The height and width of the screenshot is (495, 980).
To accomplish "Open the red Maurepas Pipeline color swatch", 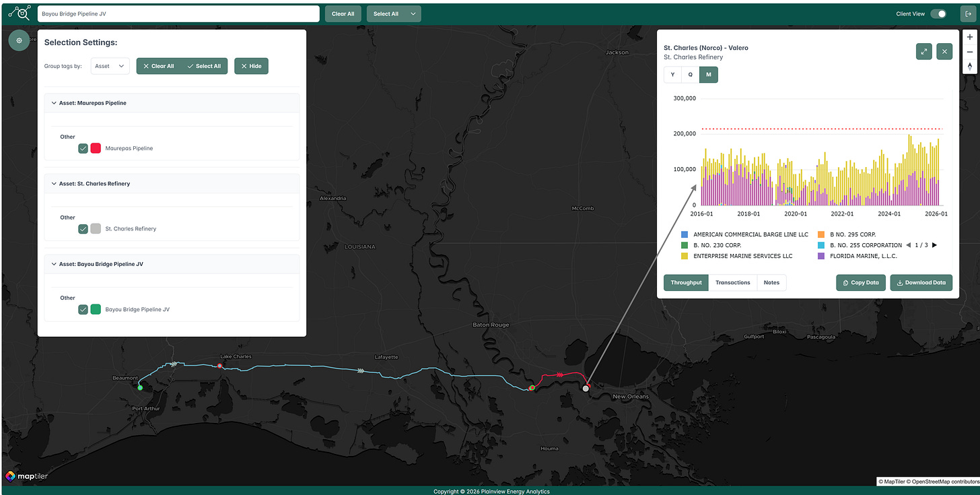I will click(96, 148).
